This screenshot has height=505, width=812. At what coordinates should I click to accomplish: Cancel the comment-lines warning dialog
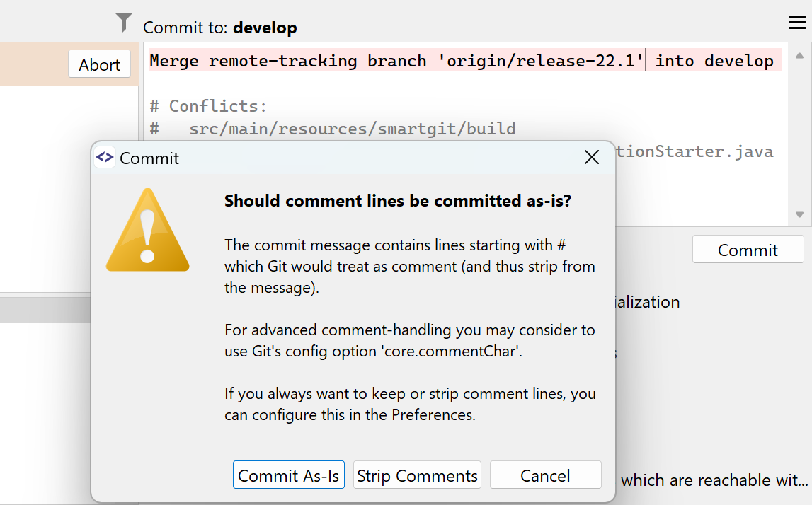tap(546, 475)
